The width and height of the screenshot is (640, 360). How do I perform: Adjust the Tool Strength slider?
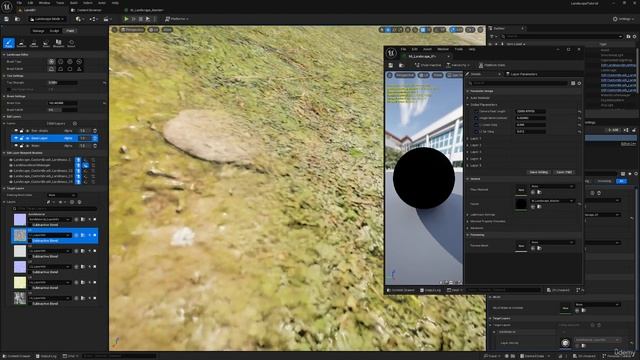tap(62, 83)
